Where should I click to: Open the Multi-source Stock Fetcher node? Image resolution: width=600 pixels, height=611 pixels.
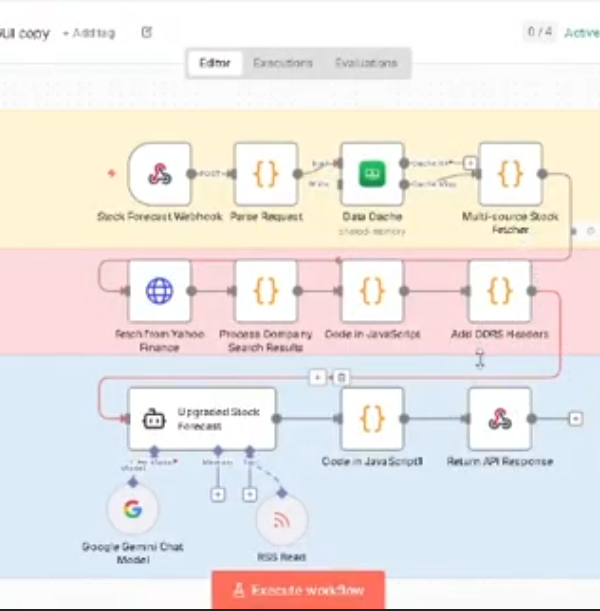[510, 174]
